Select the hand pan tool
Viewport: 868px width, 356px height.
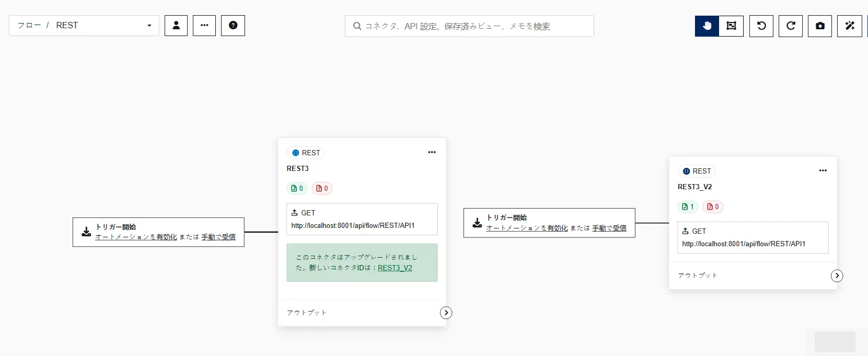707,26
